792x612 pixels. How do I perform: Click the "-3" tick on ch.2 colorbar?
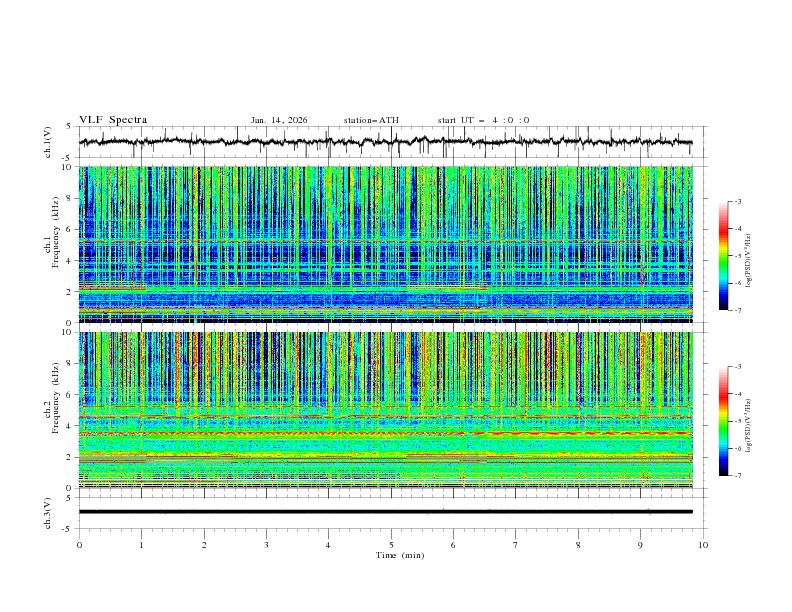738,367
